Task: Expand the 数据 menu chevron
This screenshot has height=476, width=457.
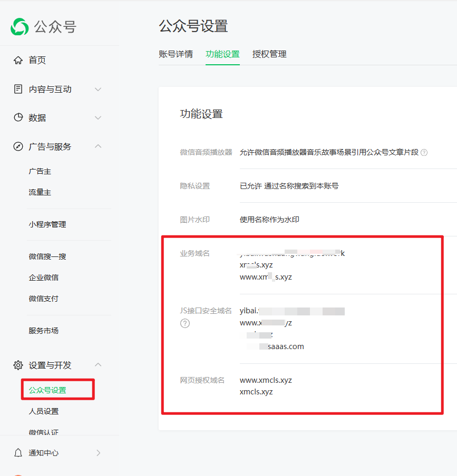Action: tap(98, 118)
